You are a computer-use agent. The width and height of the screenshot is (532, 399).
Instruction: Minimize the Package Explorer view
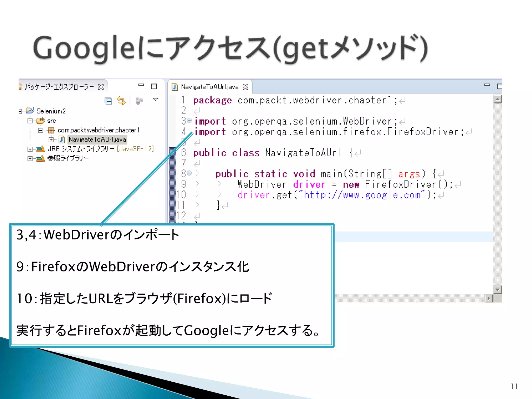(141, 85)
